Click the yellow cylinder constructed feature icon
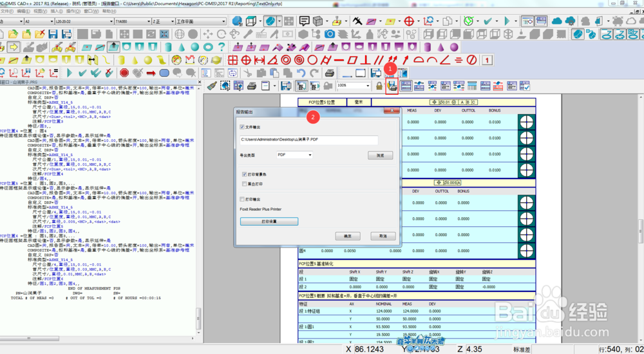This screenshot has width=644, height=354. (x=122, y=60)
